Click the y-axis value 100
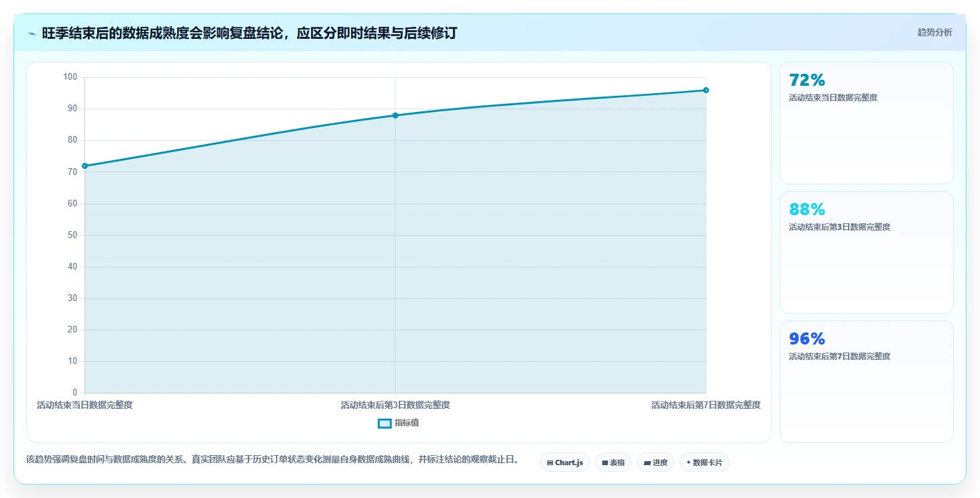 click(70, 77)
